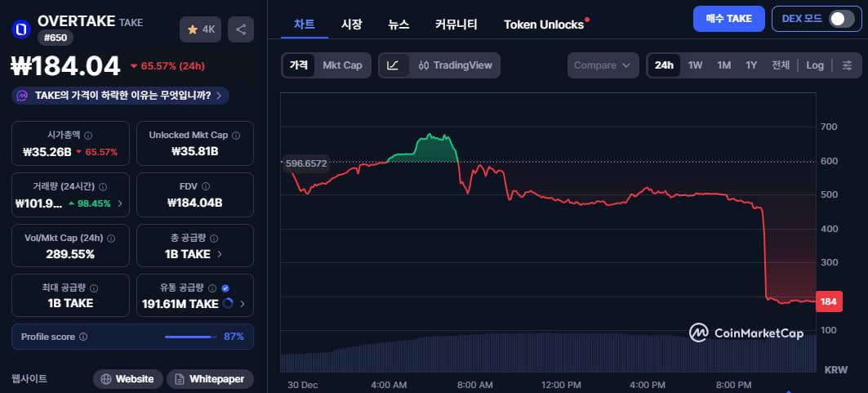Click the AI chat icon beside TAKE question

(x=23, y=96)
